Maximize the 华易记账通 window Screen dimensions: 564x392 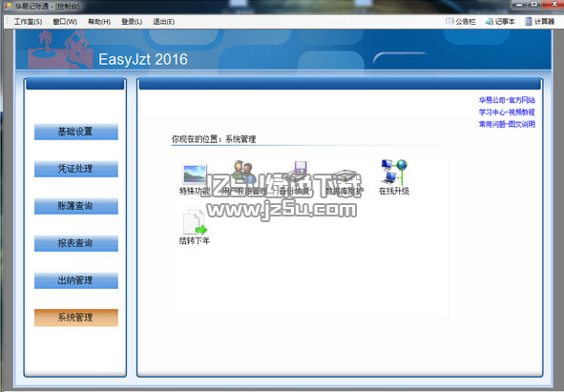click(534, 5)
